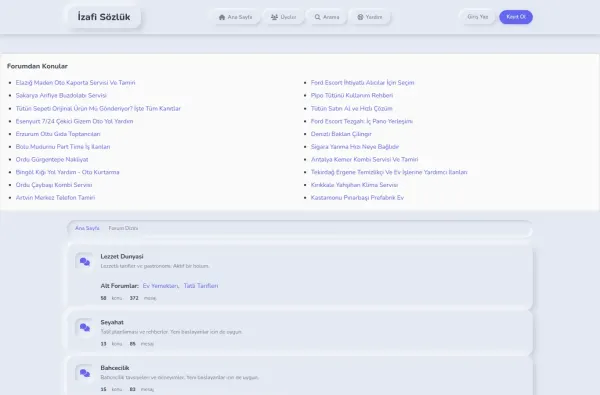Open Ford Escort İhtiyatlı Alıcılar topic

(x=362, y=83)
